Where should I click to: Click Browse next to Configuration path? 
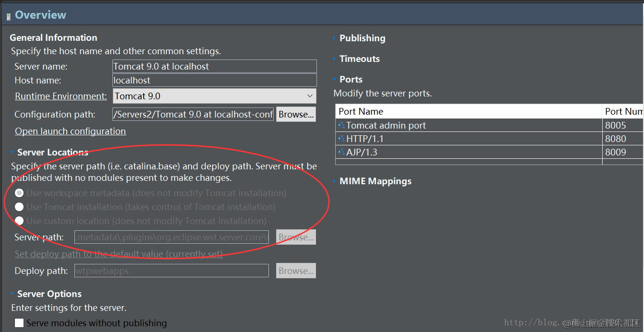coord(296,114)
